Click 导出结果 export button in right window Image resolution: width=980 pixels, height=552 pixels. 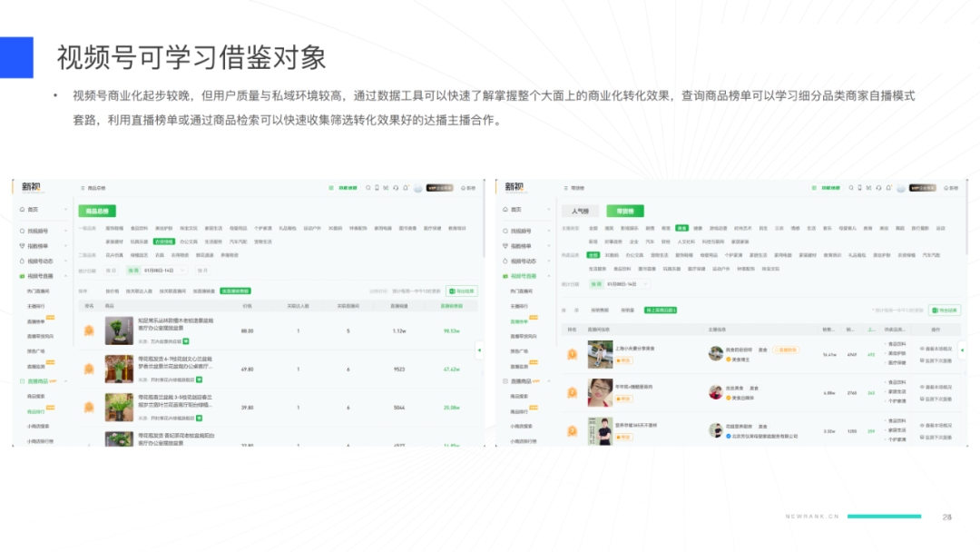pyautogui.click(x=945, y=310)
